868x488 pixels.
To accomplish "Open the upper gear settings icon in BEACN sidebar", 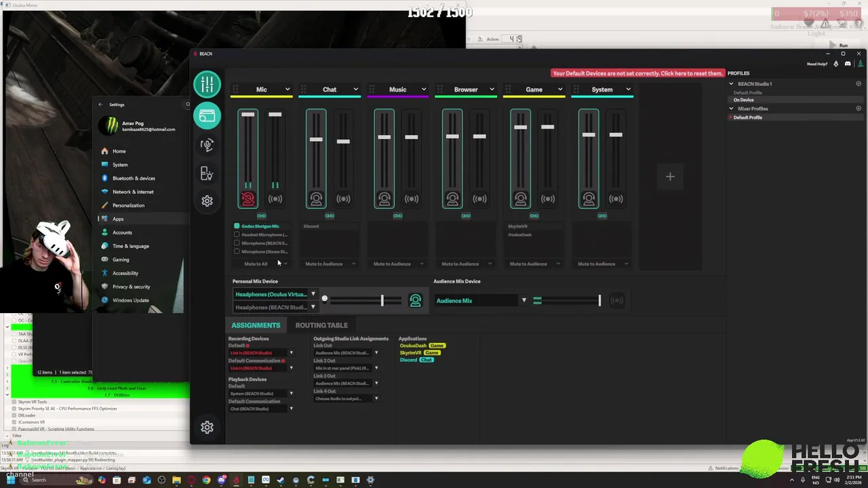I will 207,201.
